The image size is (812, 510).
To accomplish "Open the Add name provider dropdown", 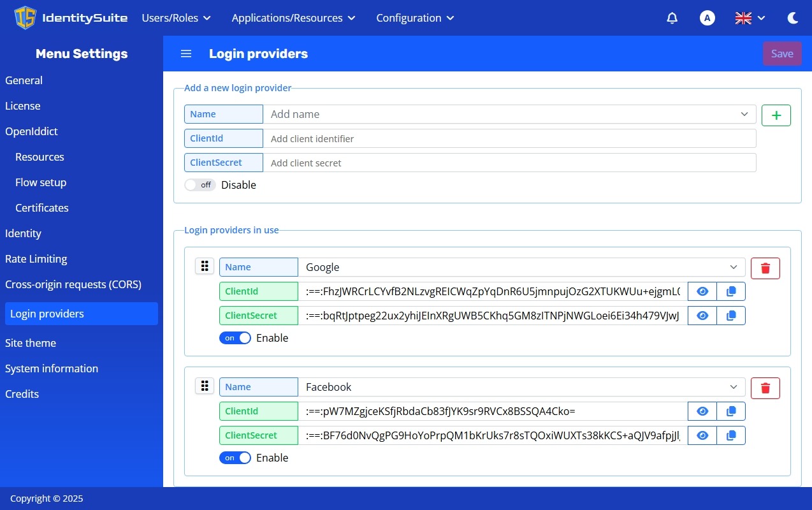I will (744, 114).
